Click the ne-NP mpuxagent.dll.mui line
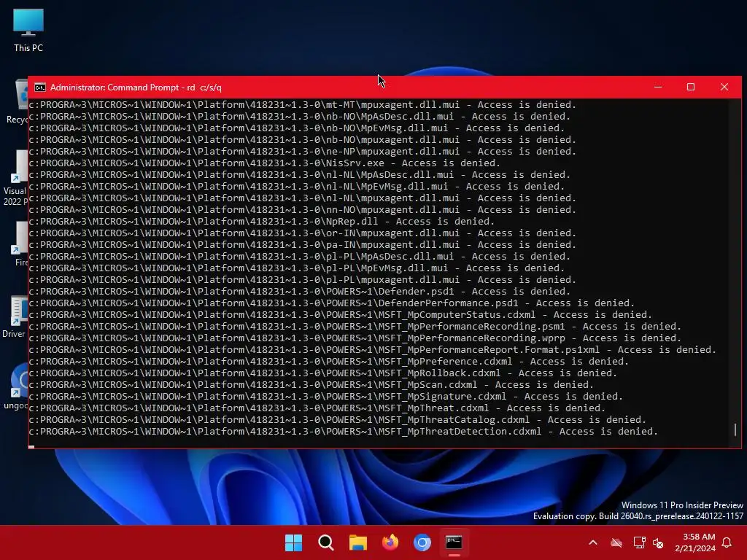The image size is (747, 560). [x=303, y=152]
